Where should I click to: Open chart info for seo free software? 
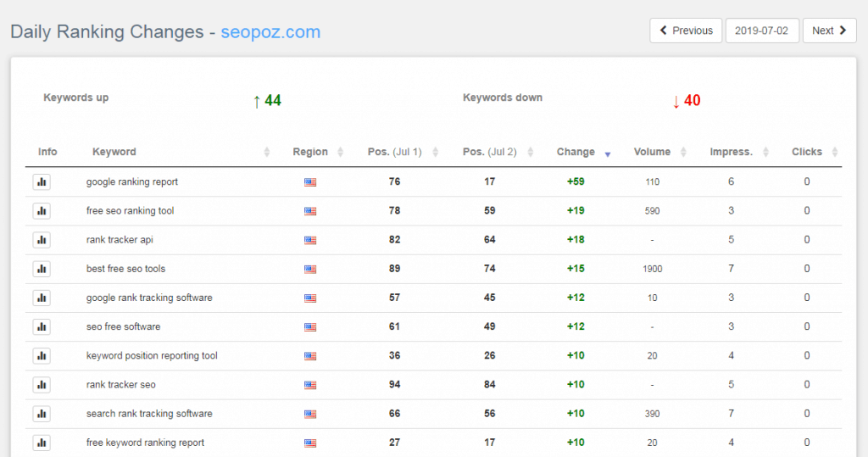42,326
